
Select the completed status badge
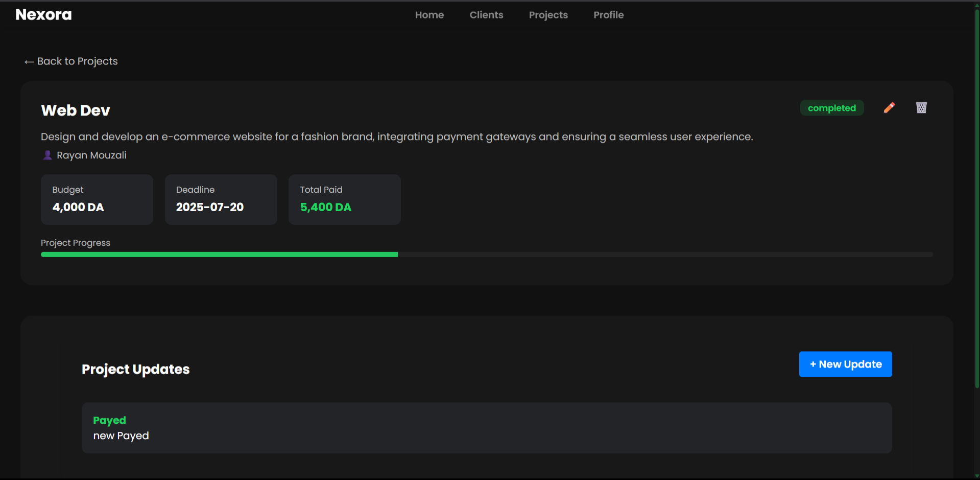click(831, 108)
